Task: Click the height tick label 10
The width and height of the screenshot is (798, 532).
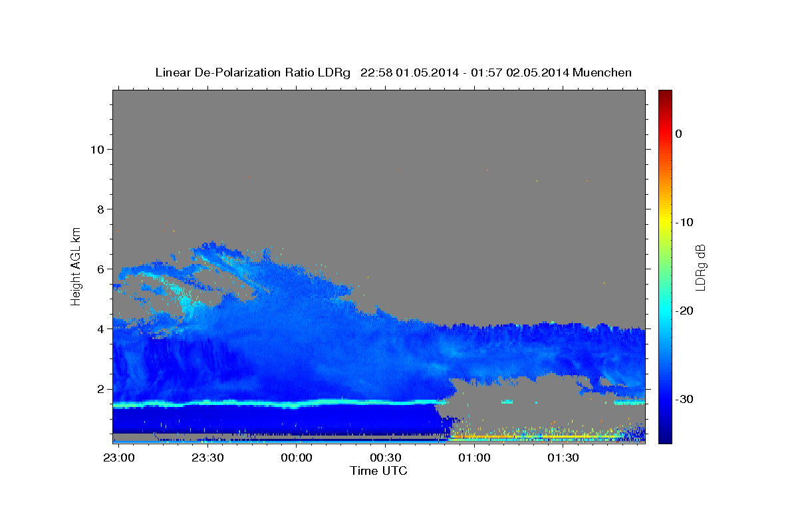Action: point(96,149)
